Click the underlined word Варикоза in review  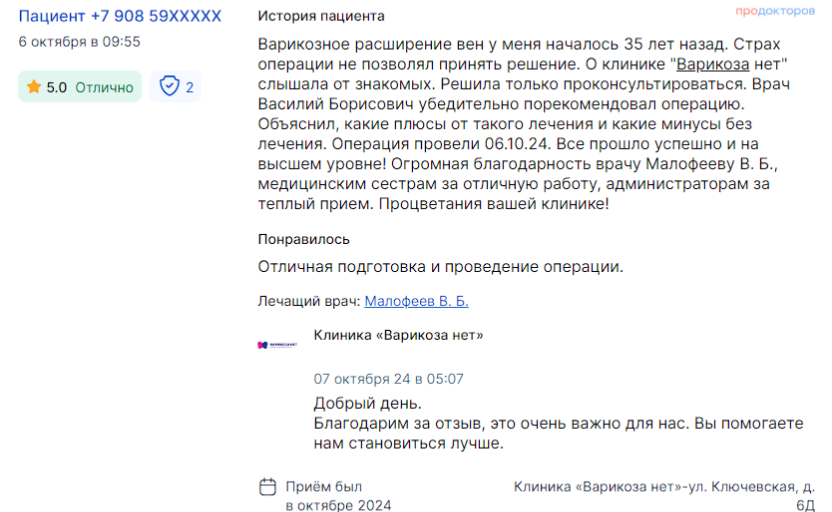click(x=713, y=64)
